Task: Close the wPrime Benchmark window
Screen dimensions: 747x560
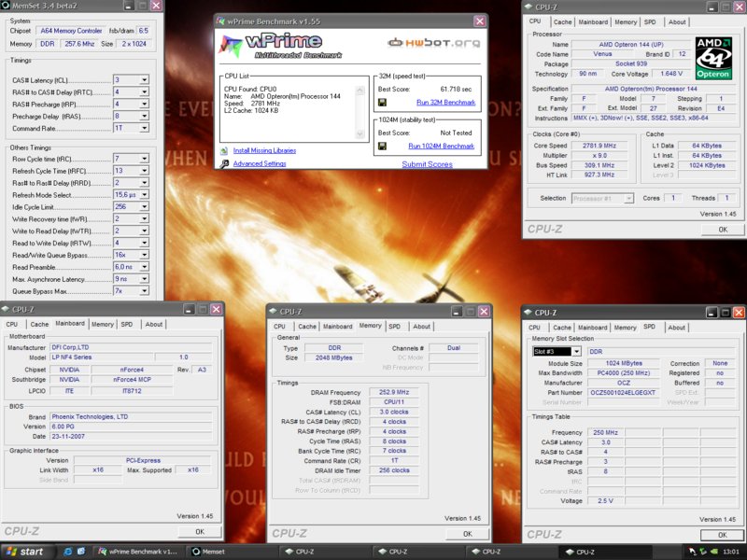Action: 479,21
